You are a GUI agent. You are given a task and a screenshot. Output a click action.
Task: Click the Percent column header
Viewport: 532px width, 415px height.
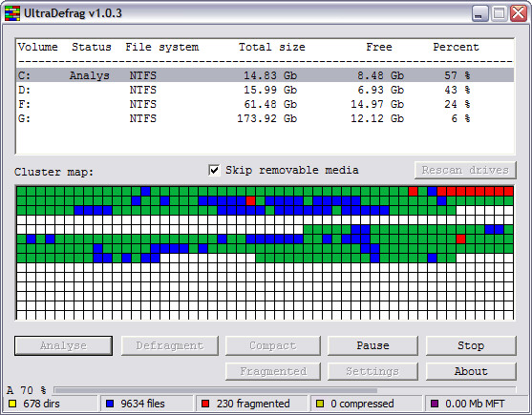(456, 47)
